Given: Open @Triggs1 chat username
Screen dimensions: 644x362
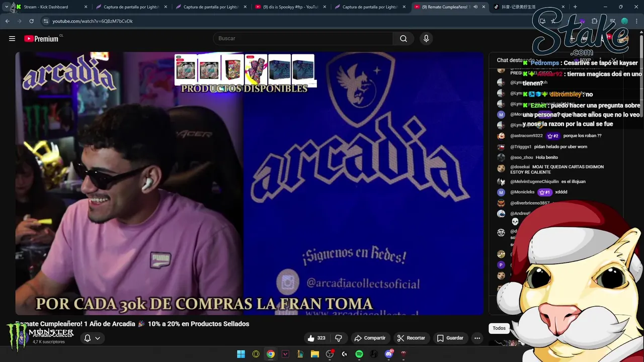Looking at the screenshot, I should click(521, 147).
